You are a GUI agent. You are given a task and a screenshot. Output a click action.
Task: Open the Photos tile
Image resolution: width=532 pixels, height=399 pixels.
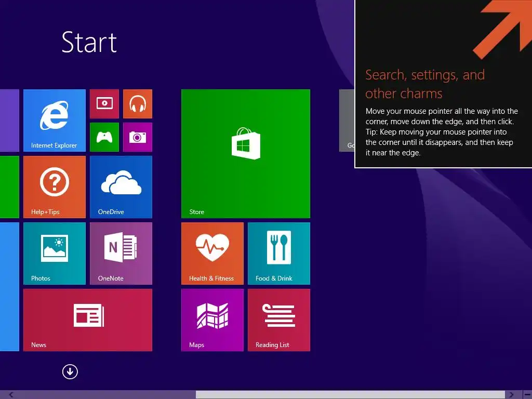54,254
